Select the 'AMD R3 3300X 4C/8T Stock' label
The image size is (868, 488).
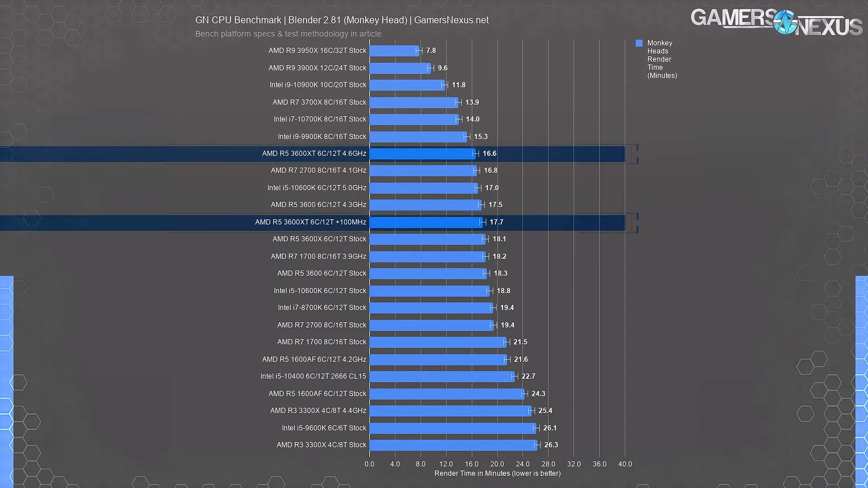coord(321,445)
